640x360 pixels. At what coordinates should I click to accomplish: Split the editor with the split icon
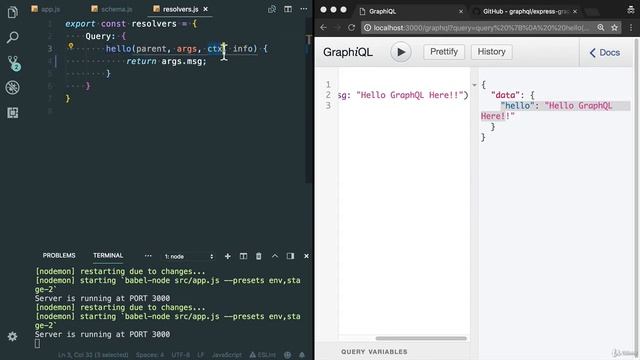pos(288,9)
